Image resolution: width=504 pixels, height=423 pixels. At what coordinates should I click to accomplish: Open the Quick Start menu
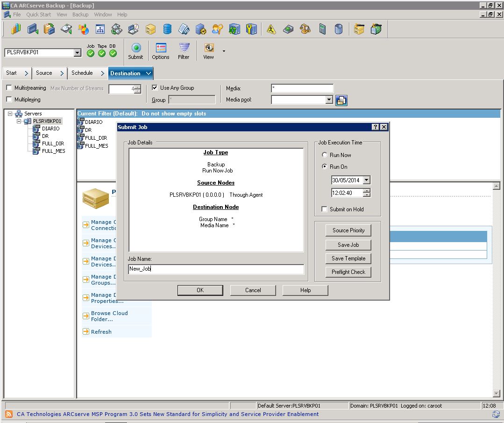[x=38, y=14]
